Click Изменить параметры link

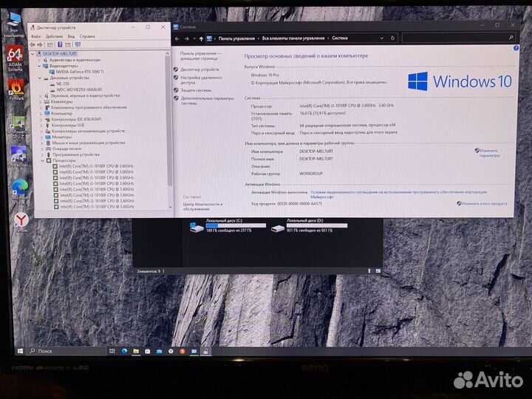(489, 153)
